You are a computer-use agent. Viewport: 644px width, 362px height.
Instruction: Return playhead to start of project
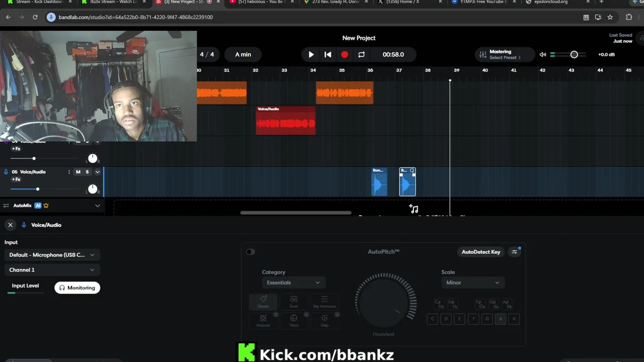(328, 54)
